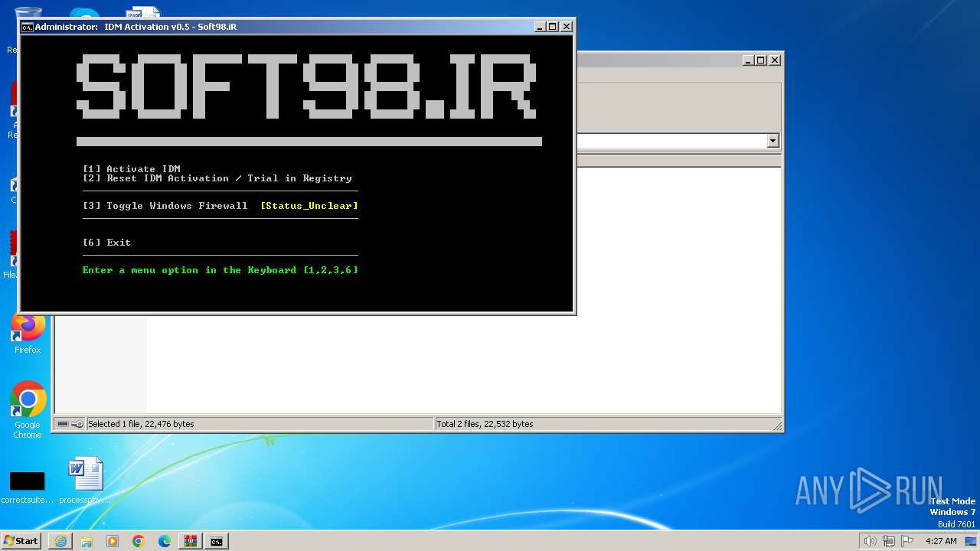
Task: Click 'Total 2 files, 22,532 bytes' status text
Action: pos(485,424)
